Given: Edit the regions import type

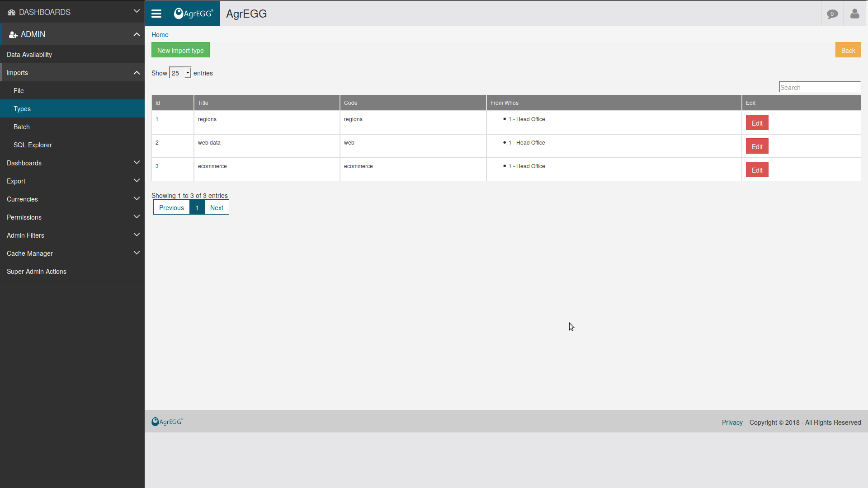Looking at the screenshot, I should [757, 123].
